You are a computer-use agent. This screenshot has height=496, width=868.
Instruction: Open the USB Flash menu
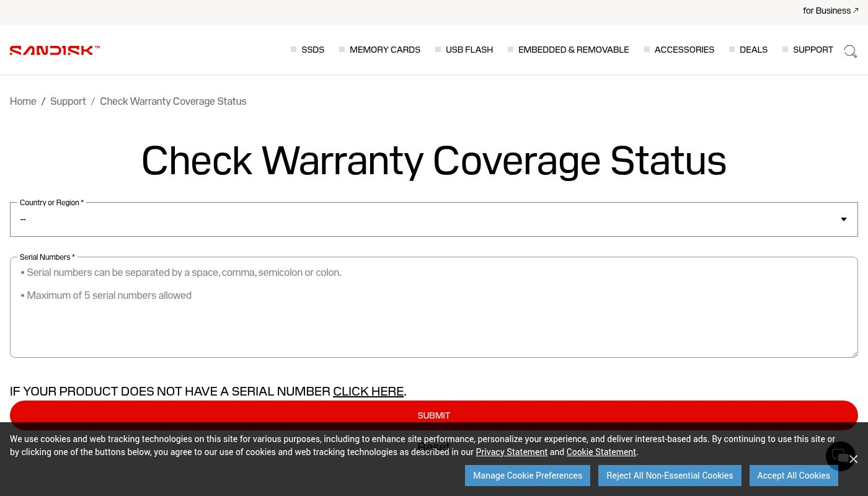tap(469, 50)
